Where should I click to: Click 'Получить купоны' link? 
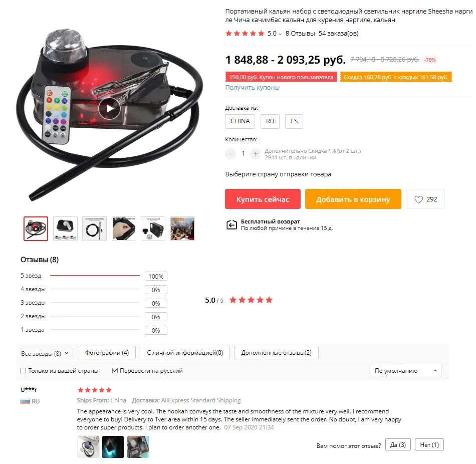pos(252,88)
